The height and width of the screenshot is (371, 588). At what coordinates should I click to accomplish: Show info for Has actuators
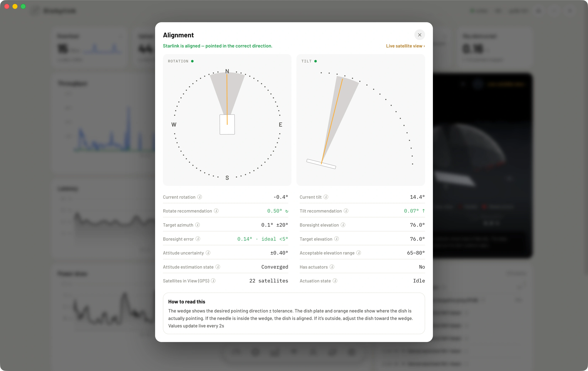point(332,267)
